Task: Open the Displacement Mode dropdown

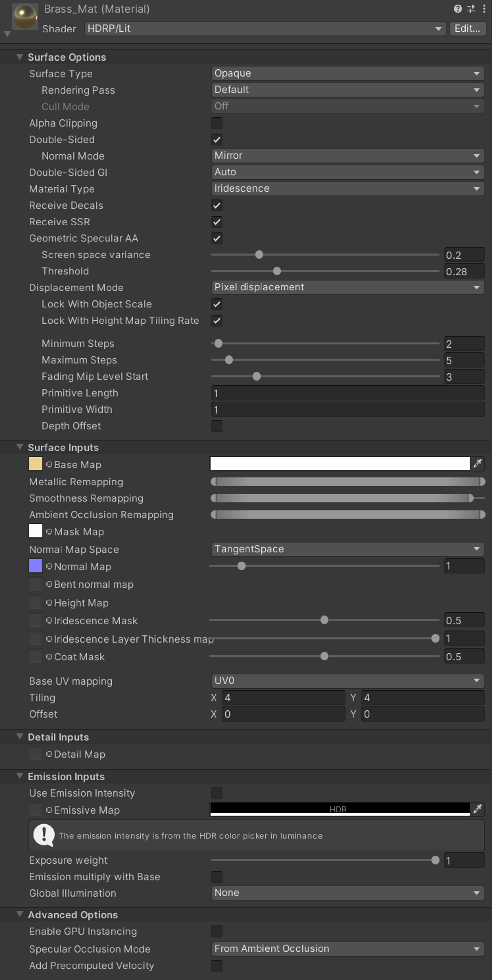Action: pos(348,287)
